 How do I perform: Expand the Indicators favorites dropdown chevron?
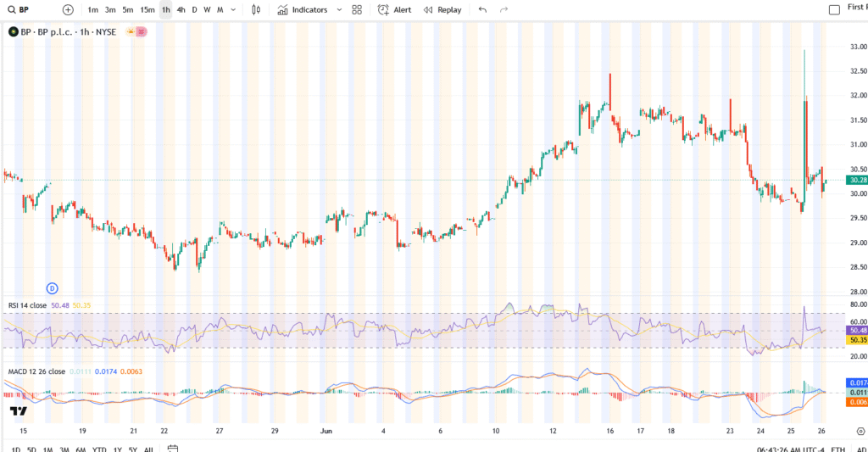339,10
